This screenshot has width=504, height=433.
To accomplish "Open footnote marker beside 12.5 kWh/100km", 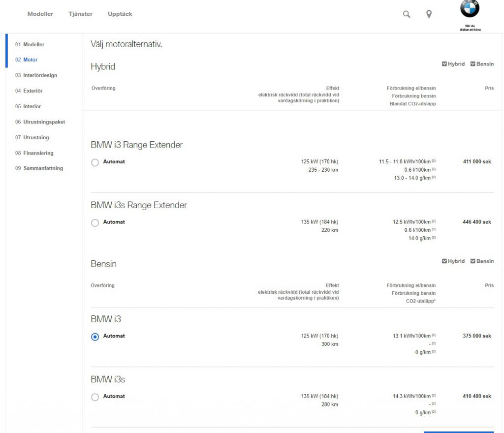I will (434, 221).
